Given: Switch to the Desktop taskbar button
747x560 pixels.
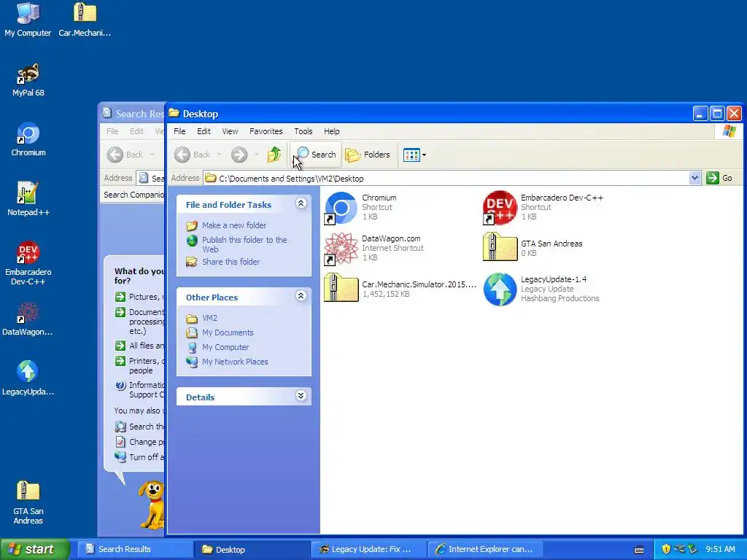Looking at the screenshot, I should (x=252, y=549).
